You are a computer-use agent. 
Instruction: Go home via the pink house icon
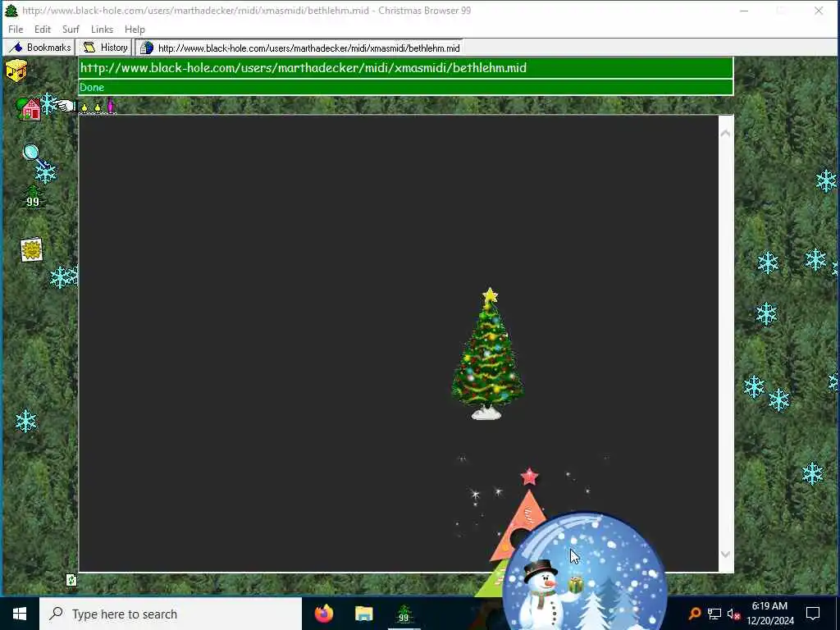30,110
